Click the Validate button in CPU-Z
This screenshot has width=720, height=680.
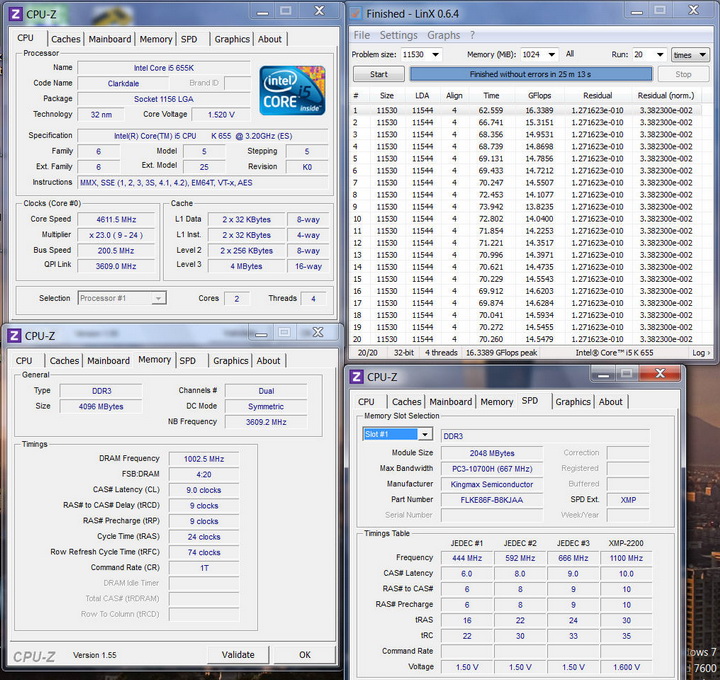click(x=238, y=655)
